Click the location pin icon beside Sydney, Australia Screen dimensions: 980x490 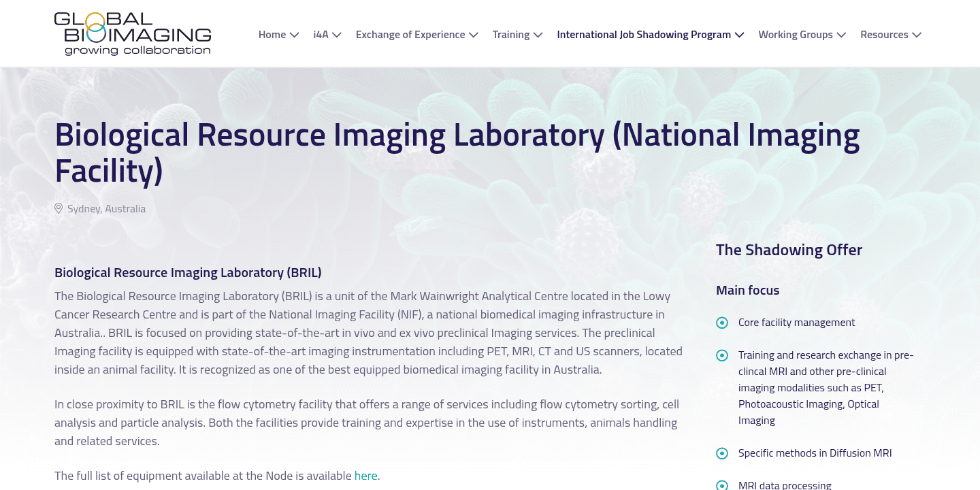[x=59, y=208]
